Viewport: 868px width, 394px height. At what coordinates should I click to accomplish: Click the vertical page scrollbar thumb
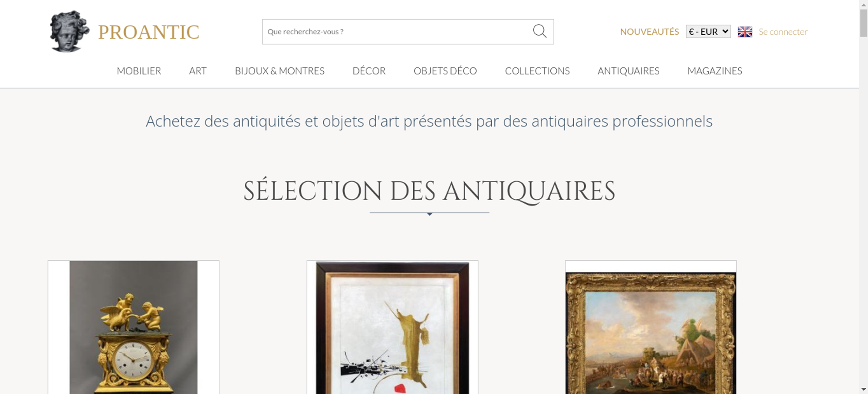(864, 23)
